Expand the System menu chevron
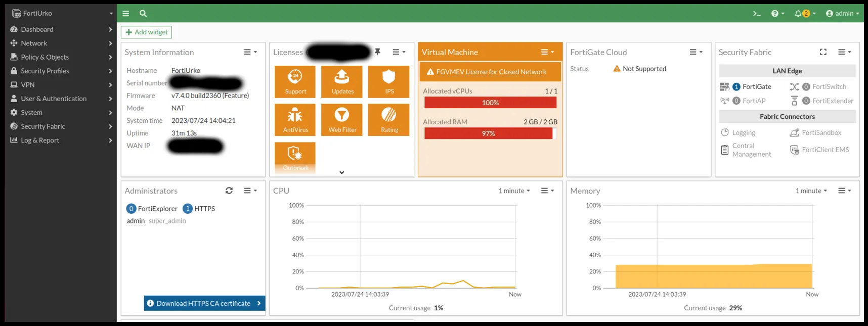The height and width of the screenshot is (326, 868). pyautogui.click(x=110, y=113)
